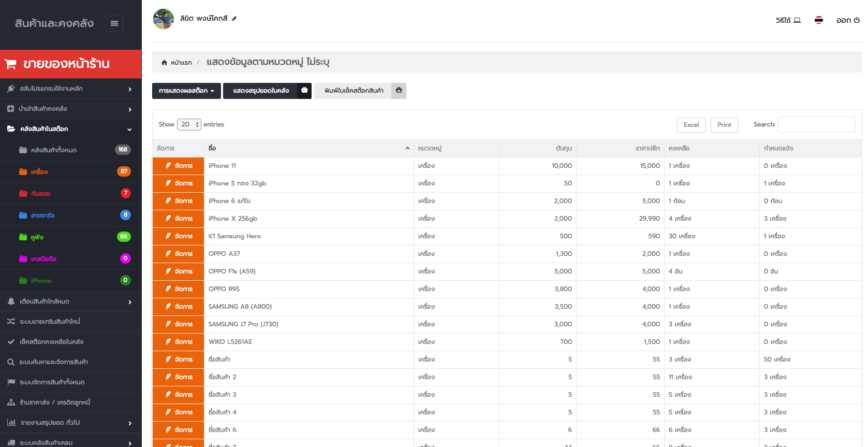The width and height of the screenshot is (868, 447).
Task: Toggle the sidebar hamburger menu button
Action: (114, 23)
